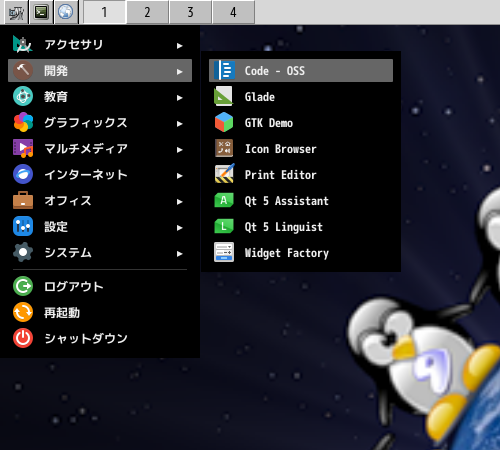Expand the グラフィックス submenu arrow
This screenshot has height=450, width=500.
pos(180,124)
